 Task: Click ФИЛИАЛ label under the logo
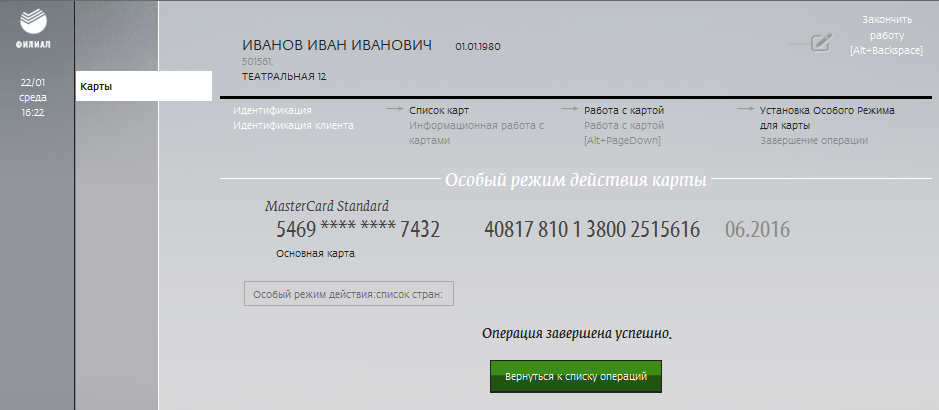point(34,45)
